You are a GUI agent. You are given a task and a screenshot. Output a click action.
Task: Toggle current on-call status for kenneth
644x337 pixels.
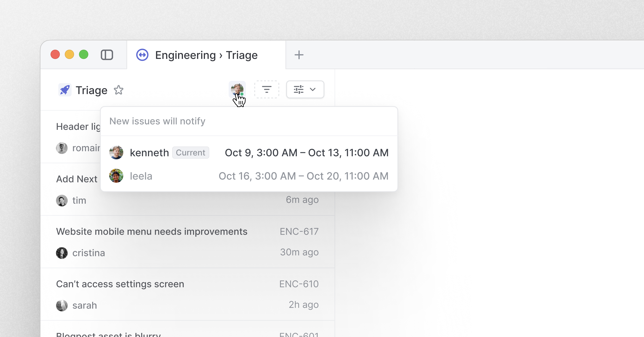[x=190, y=153]
